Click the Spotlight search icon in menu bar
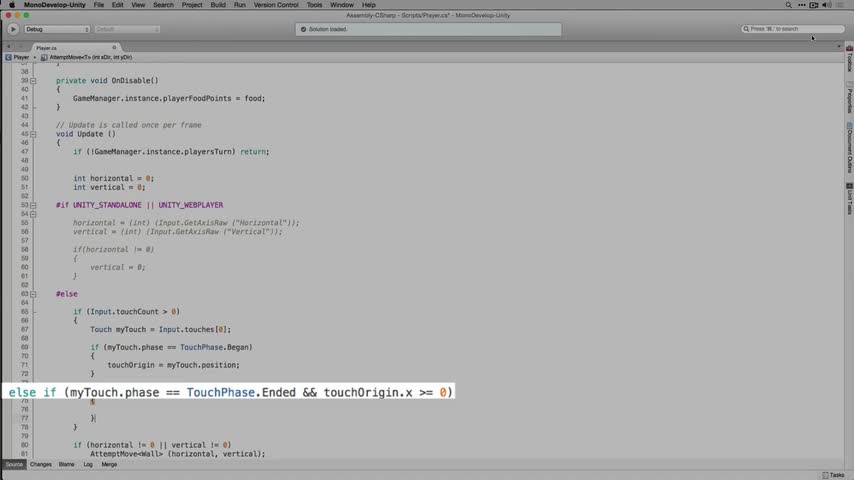 (x=789, y=5)
